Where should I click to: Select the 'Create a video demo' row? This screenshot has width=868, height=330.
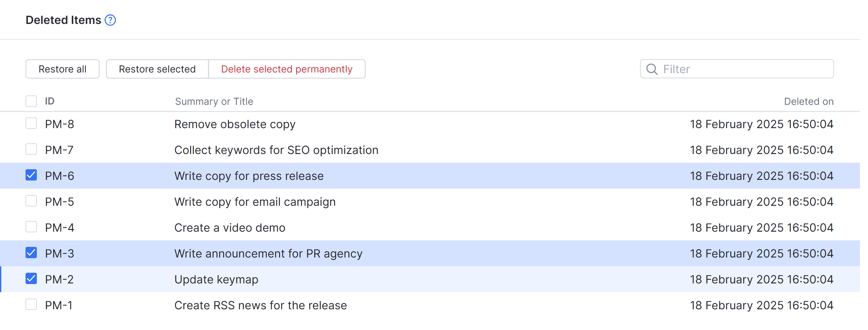(230, 228)
